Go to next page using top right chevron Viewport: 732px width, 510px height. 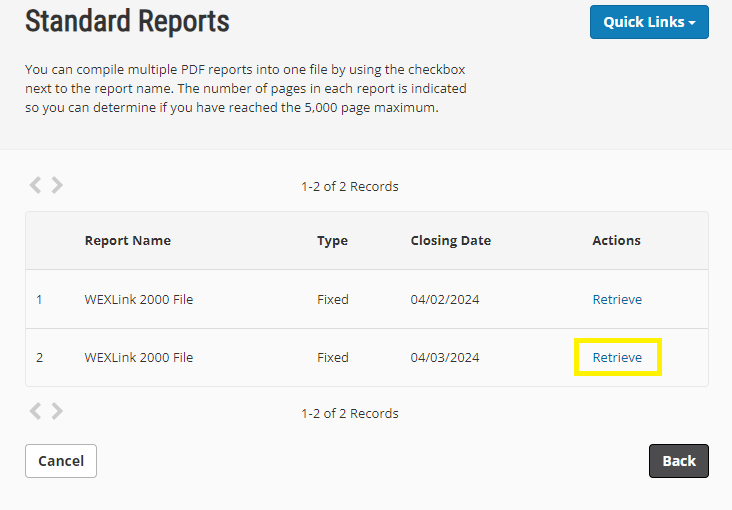click(57, 185)
